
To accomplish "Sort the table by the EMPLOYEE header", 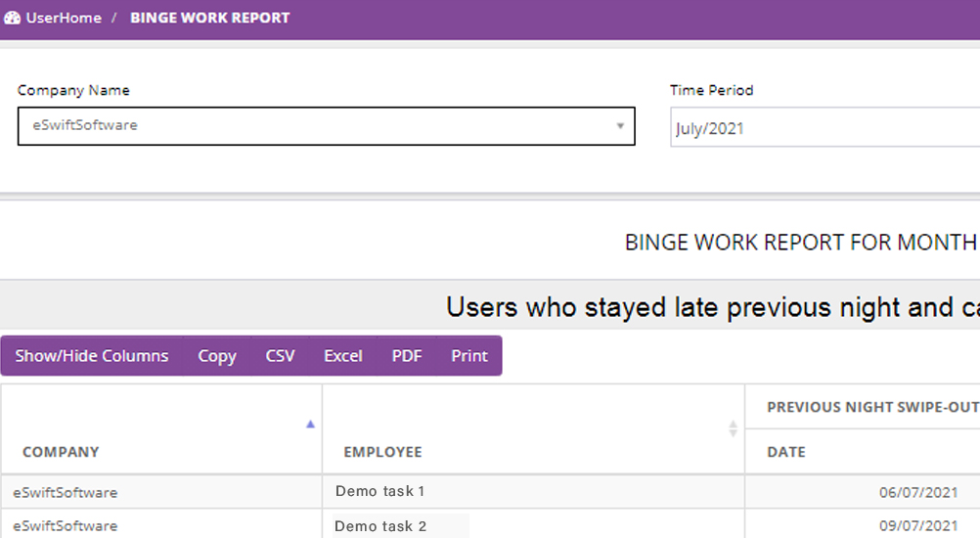I will point(382,452).
